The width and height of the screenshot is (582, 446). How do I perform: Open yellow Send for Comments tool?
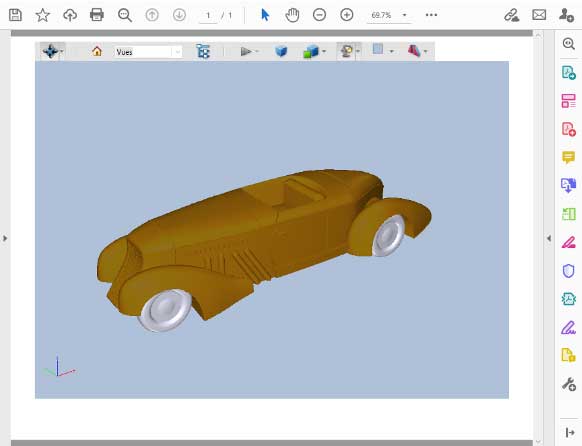568,355
